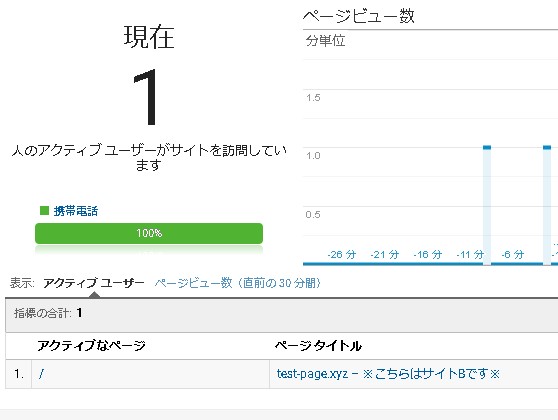Click the pageview bar near -11 分
The width and height of the screenshot is (558, 420).
pos(487,205)
